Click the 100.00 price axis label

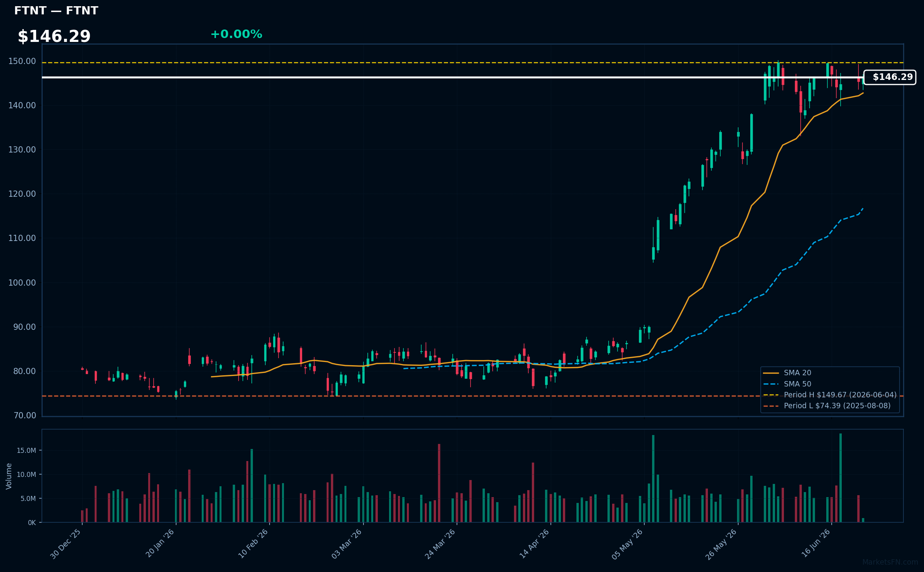click(x=22, y=283)
